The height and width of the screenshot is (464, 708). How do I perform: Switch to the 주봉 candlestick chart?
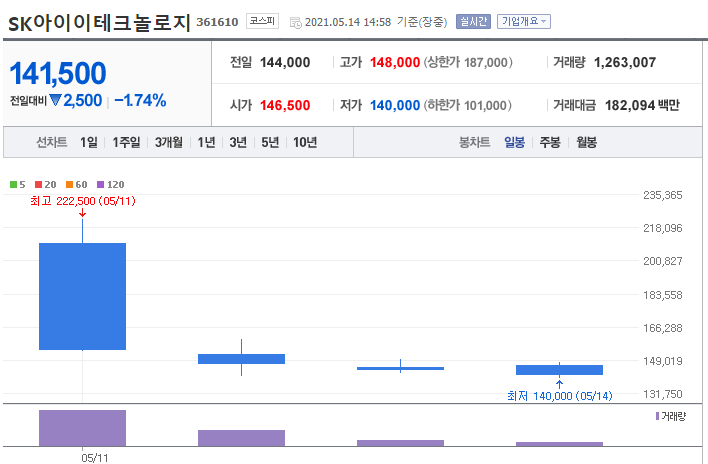550,142
